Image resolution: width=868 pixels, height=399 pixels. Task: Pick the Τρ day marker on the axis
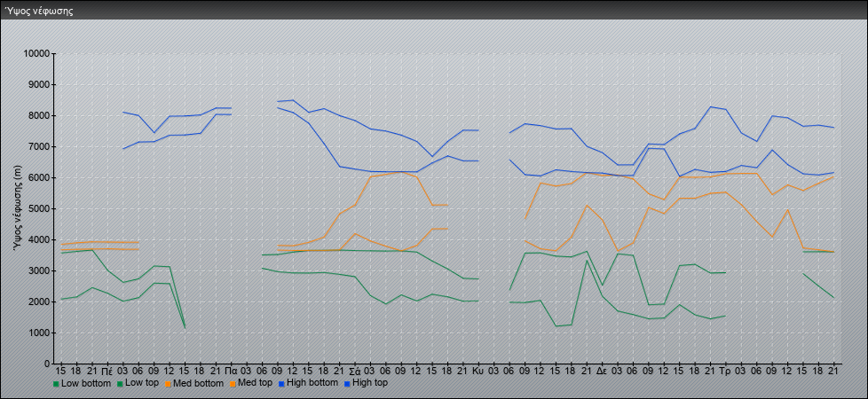pyautogui.click(x=725, y=370)
